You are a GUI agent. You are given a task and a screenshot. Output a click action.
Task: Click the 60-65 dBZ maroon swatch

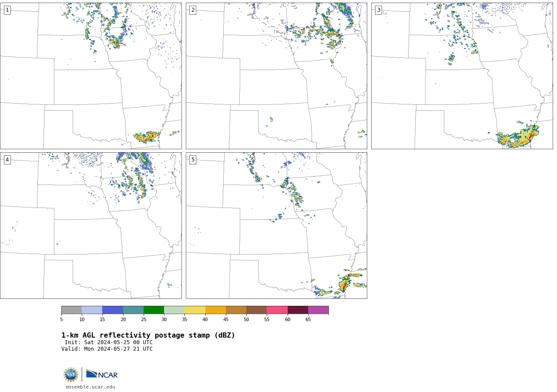[x=298, y=310]
